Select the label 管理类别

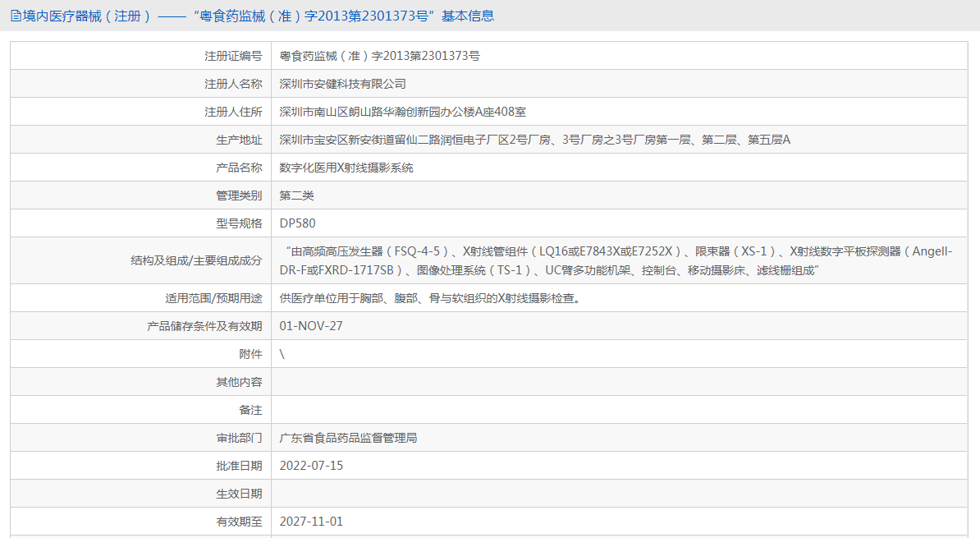[239, 195]
